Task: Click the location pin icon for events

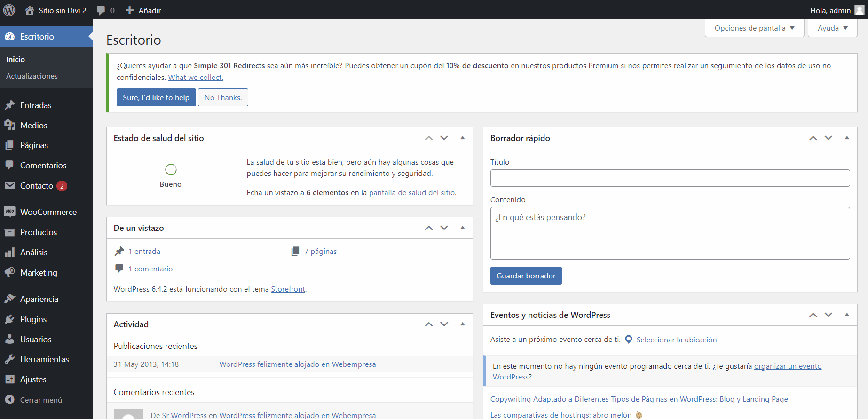Action: coord(628,340)
